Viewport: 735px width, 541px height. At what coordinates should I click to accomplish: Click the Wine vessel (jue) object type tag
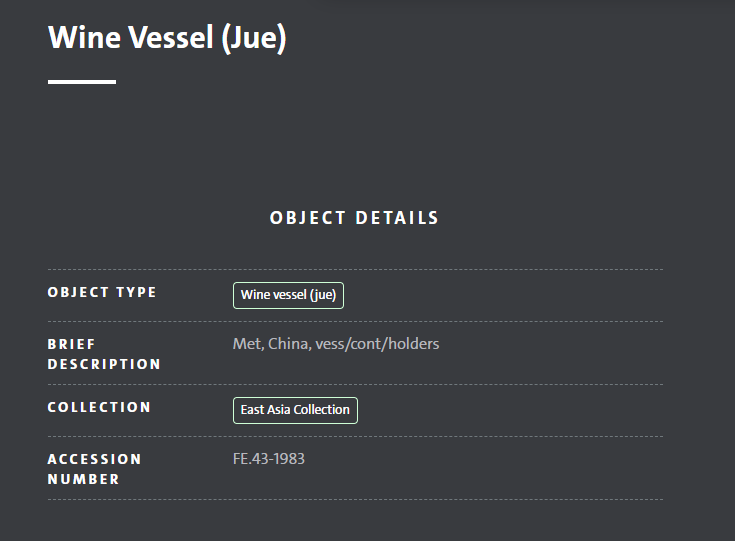point(288,295)
